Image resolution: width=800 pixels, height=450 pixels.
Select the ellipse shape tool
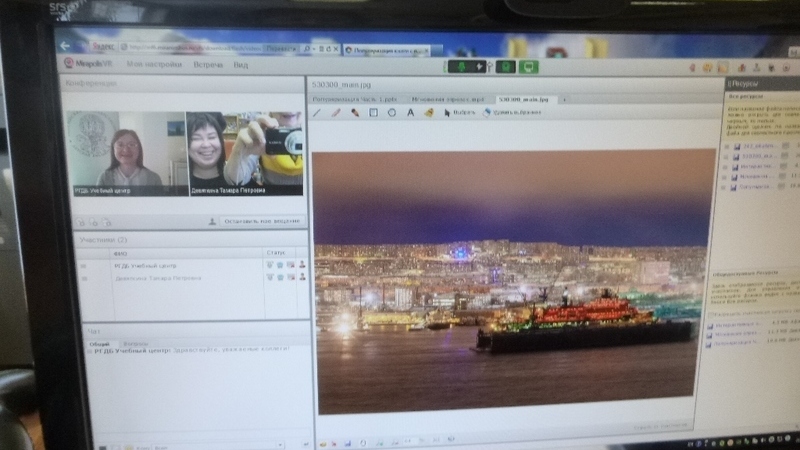[x=391, y=113]
